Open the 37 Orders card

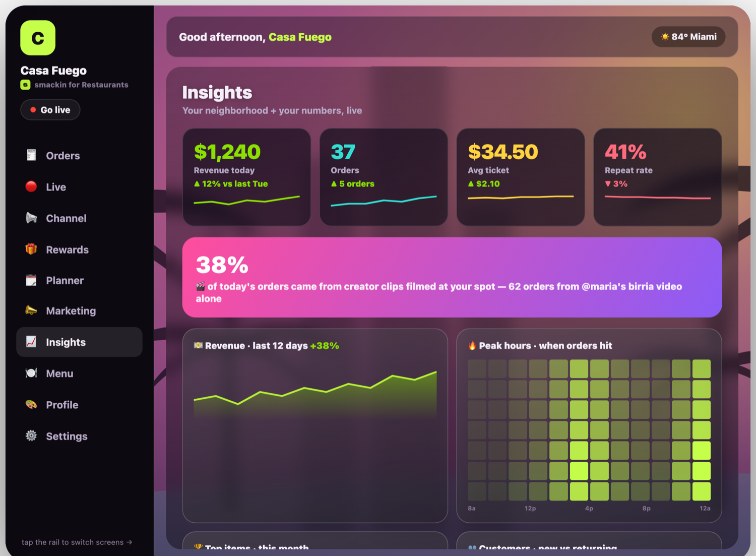point(384,177)
